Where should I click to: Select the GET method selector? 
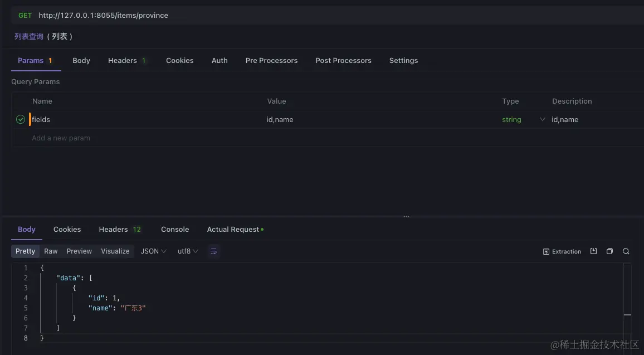(25, 16)
